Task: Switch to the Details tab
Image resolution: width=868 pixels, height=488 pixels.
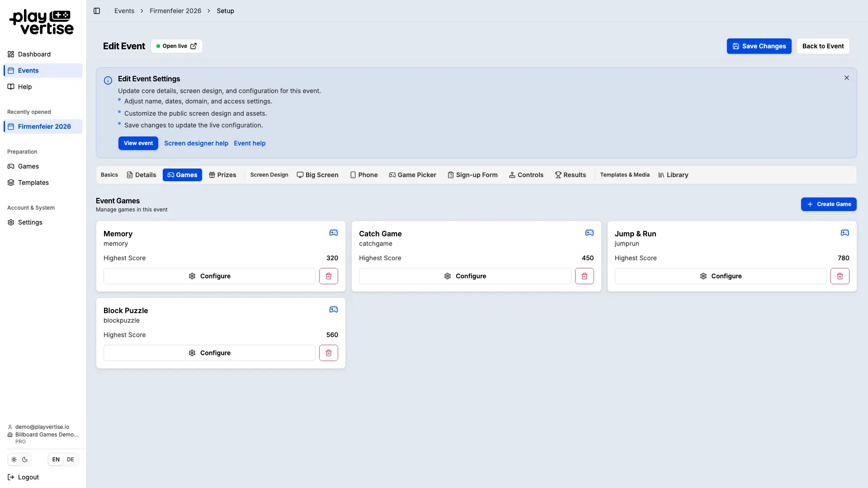Action: coord(142,175)
